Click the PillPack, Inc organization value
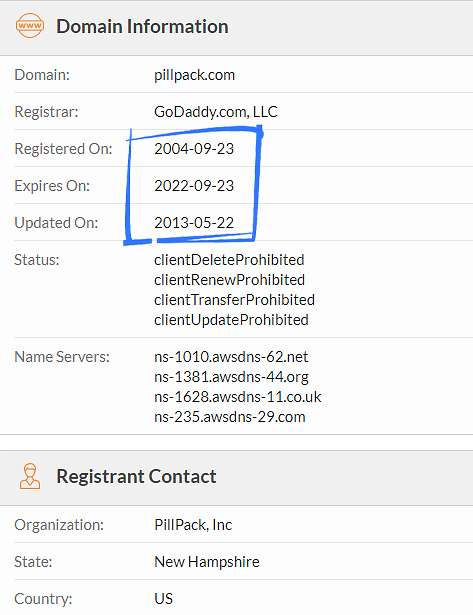The width and height of the screenshot is (473, 615). [193, 525]
